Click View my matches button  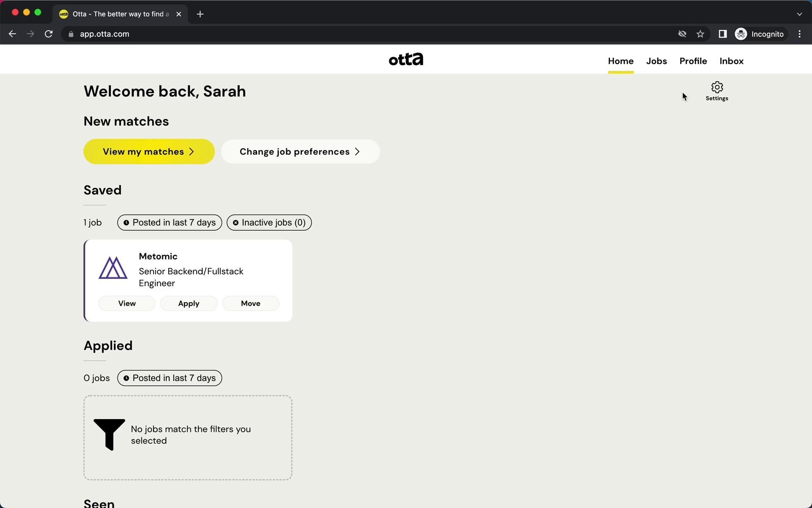(149, 152)
